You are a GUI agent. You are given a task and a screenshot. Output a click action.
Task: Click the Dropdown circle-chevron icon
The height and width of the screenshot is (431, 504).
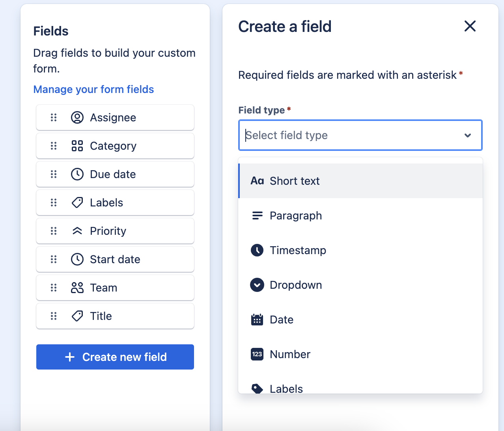(x=257, y=285)
